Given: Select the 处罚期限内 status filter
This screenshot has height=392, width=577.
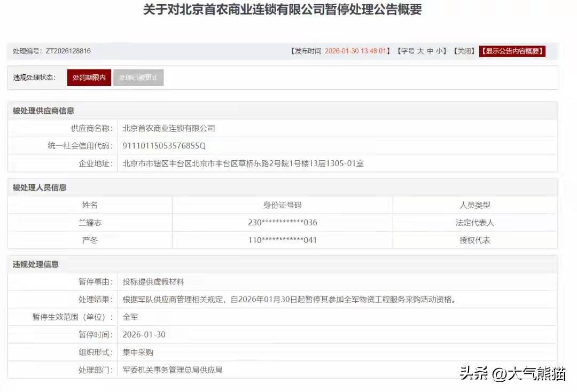Looking at the screenshot, I should pos(88,77).
